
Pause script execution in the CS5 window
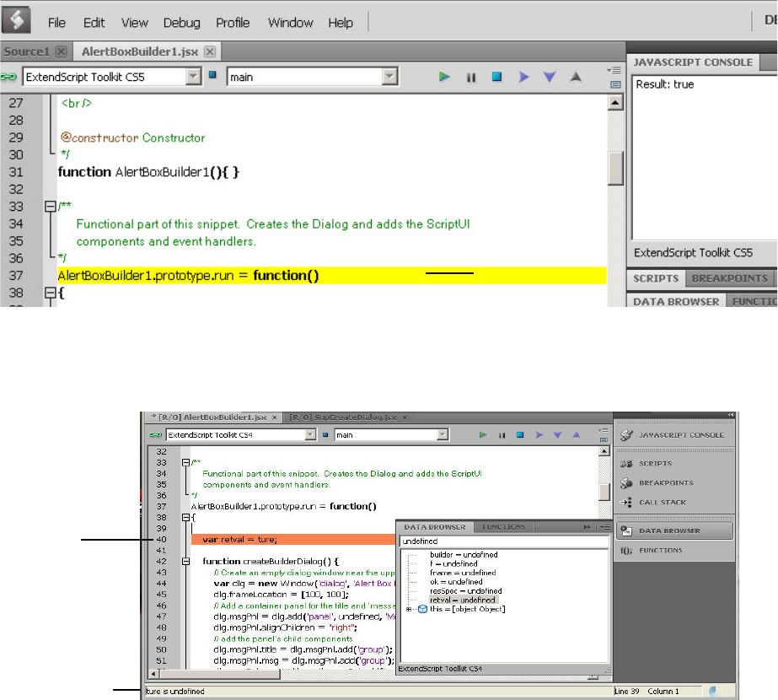click(471, 78)
